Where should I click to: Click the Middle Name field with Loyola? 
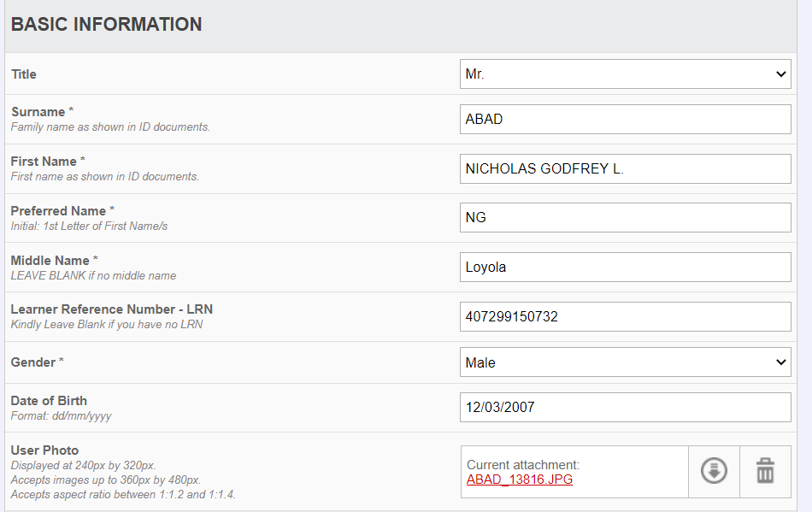pos(625,268)
